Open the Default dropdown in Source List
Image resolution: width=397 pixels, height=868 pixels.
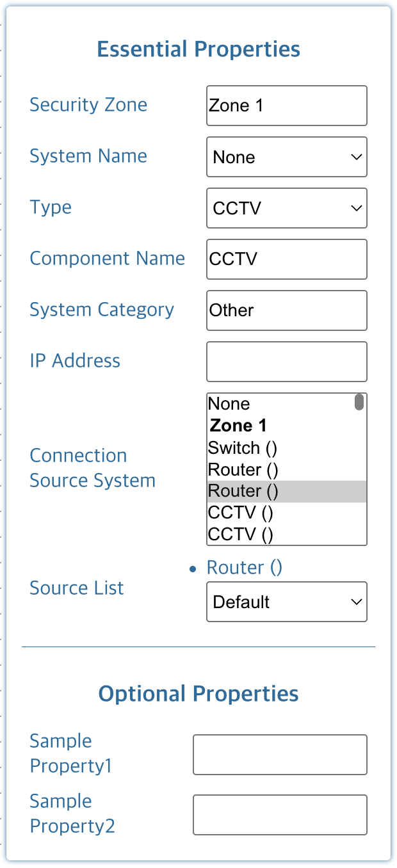click(286, 602)
